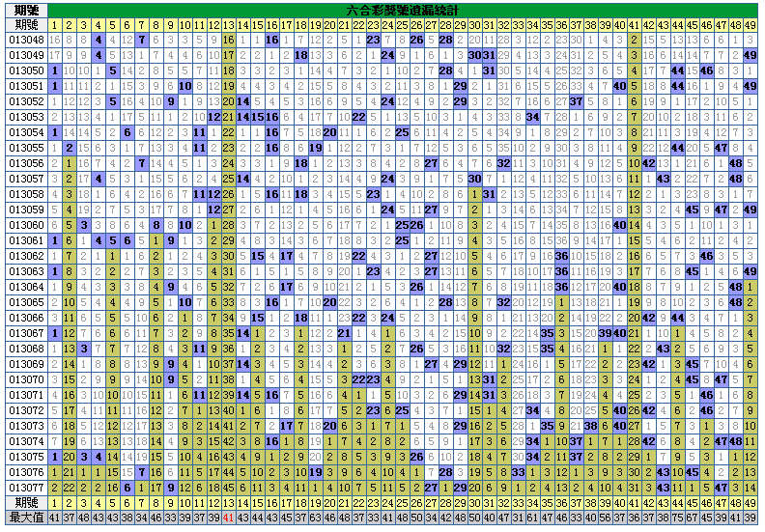This screenshot has height=532, width=765.
Task: Select the 期號 header in the top-left corner
Action: click(x=26, y=24)
